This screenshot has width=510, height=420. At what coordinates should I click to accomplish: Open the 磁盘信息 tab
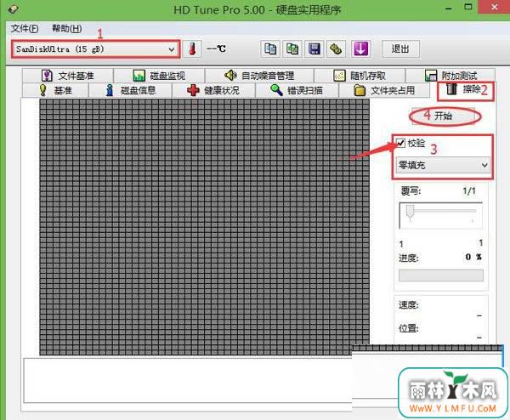pos(130,90)
